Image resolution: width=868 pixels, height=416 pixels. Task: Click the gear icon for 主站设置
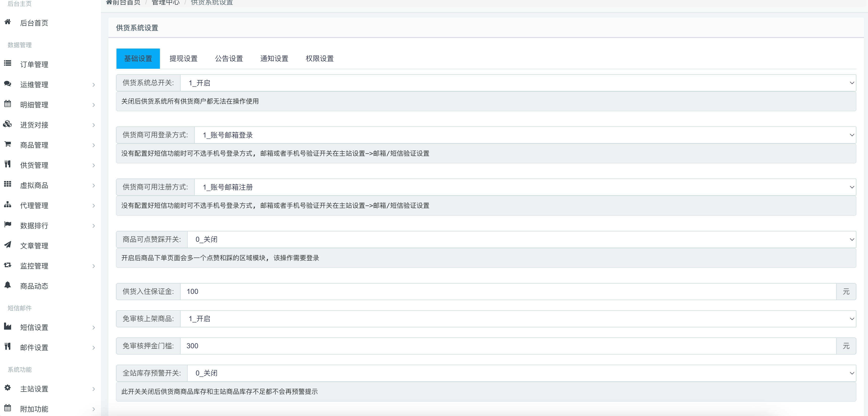point(7,388)
